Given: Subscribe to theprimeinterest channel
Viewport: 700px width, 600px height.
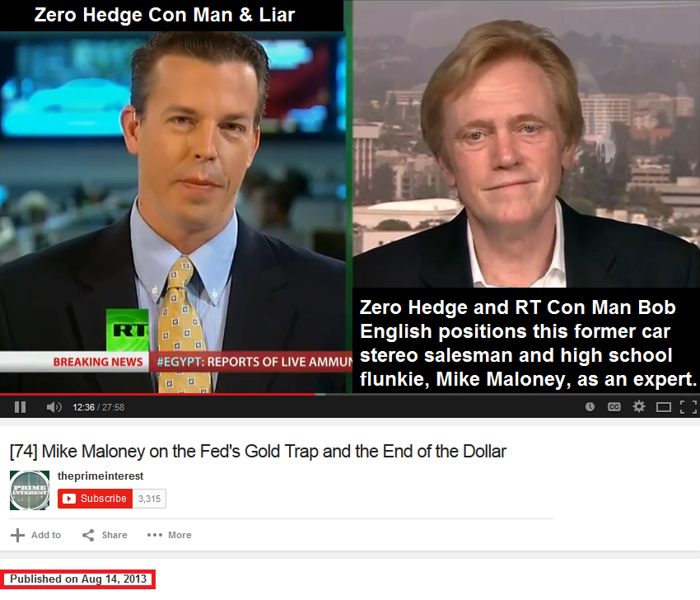Looking at the screenshot, I should pyautogui.click(x=95, y=499).
